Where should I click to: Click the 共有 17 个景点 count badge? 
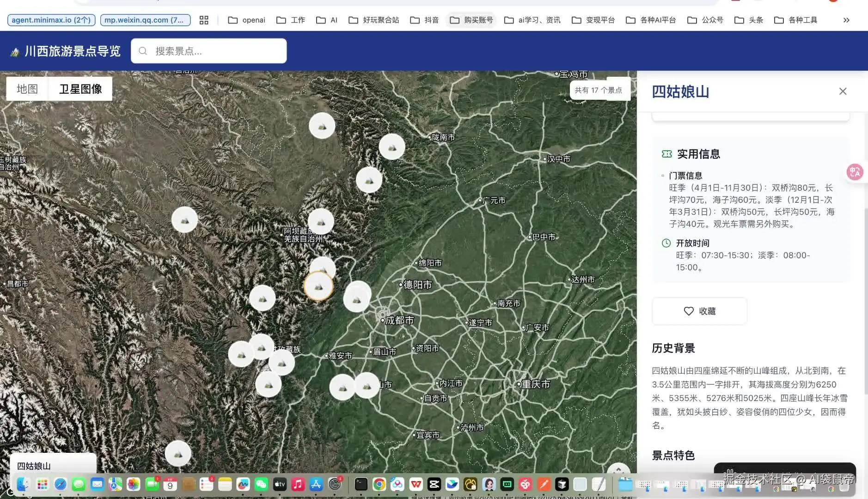599,90
